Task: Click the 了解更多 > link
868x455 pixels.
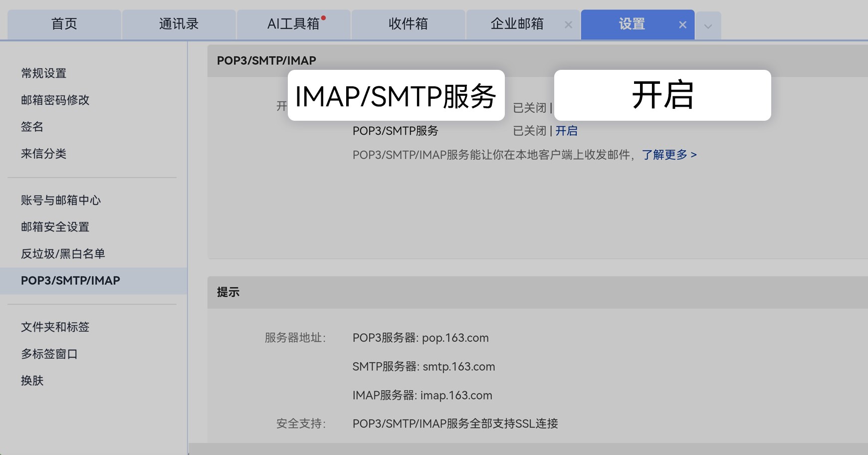Action: [669, 155]
